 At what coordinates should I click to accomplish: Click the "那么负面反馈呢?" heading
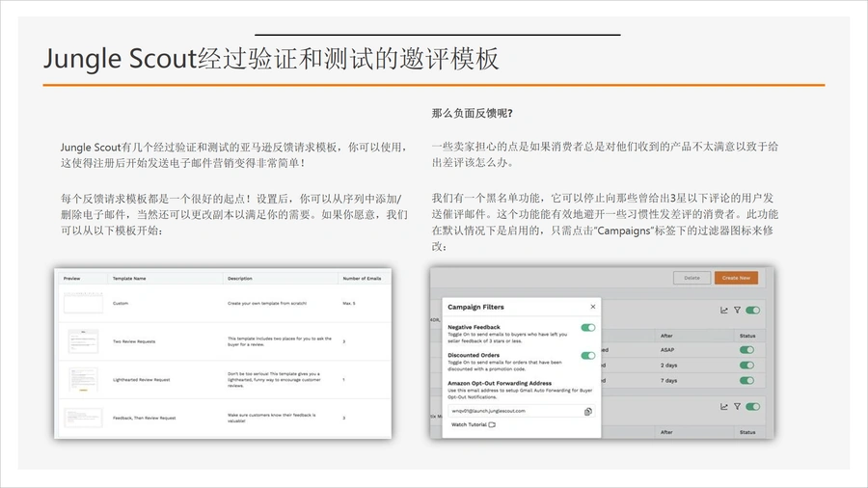[473, 113]
